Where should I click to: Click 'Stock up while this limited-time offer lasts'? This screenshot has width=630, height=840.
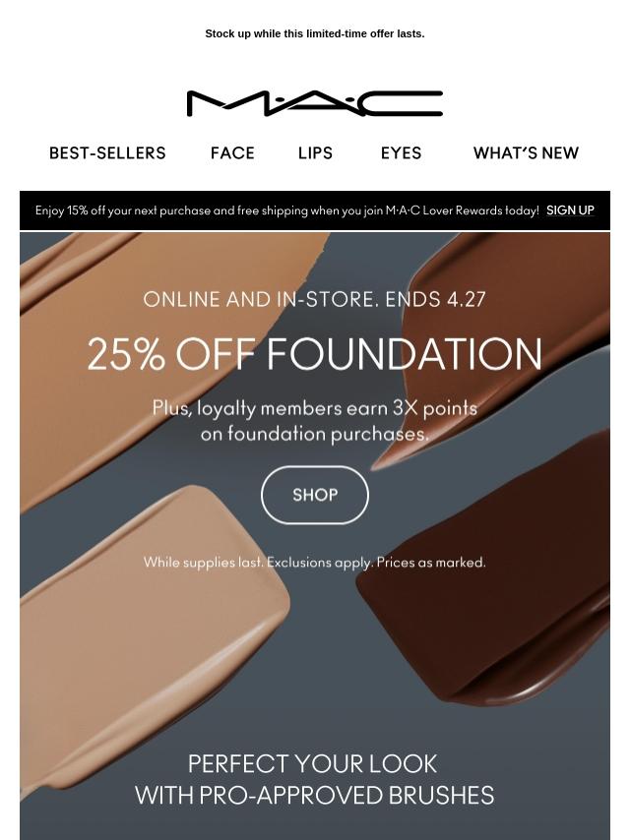[315, 33]
